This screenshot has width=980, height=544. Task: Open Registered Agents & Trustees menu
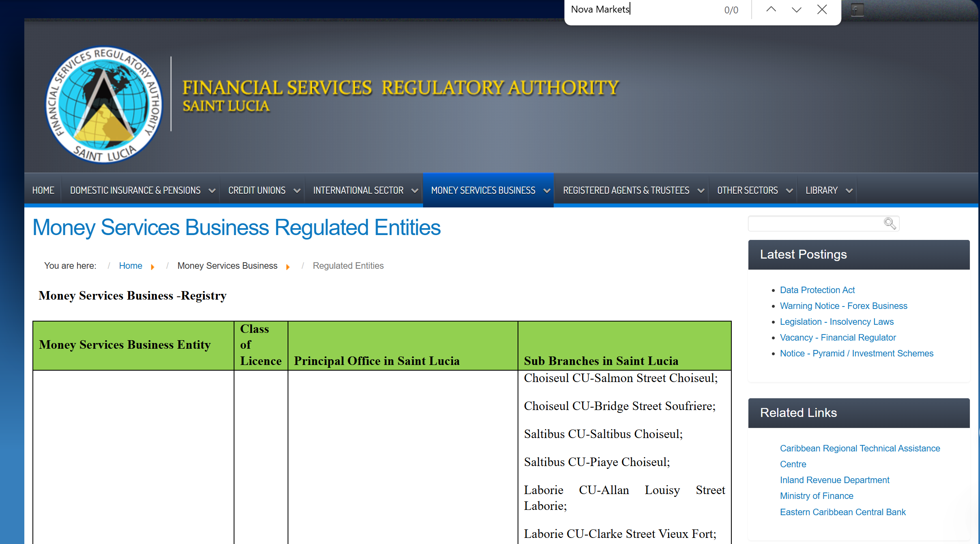click(626, 190)
